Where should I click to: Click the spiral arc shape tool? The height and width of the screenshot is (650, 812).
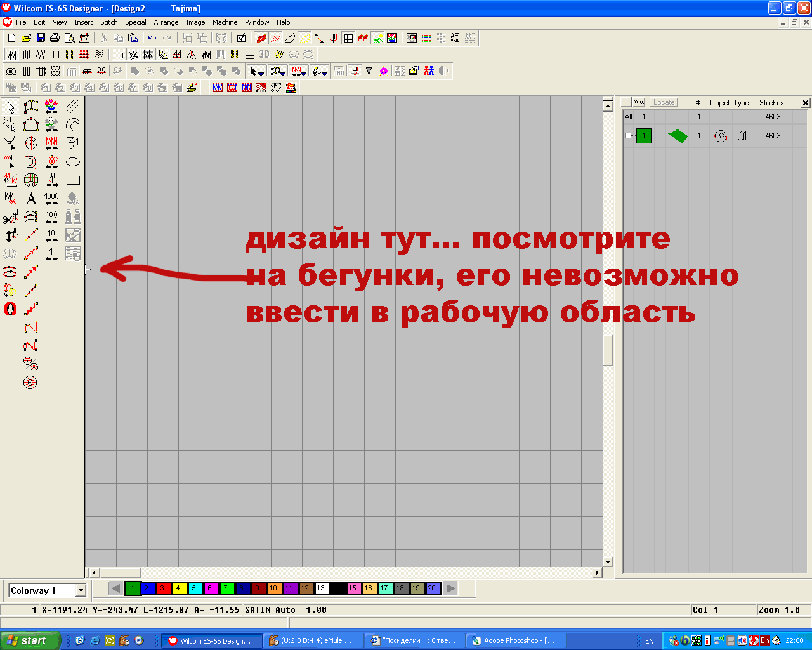73,125
